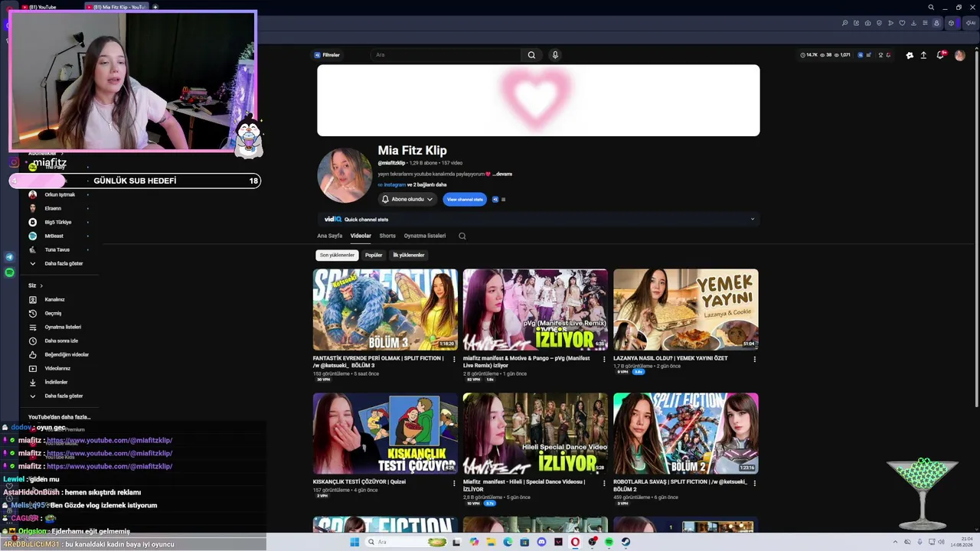980x551 pixels.
Task: Open options menu for Hileli Special Dance video
Action: click(x=604, y=483)
